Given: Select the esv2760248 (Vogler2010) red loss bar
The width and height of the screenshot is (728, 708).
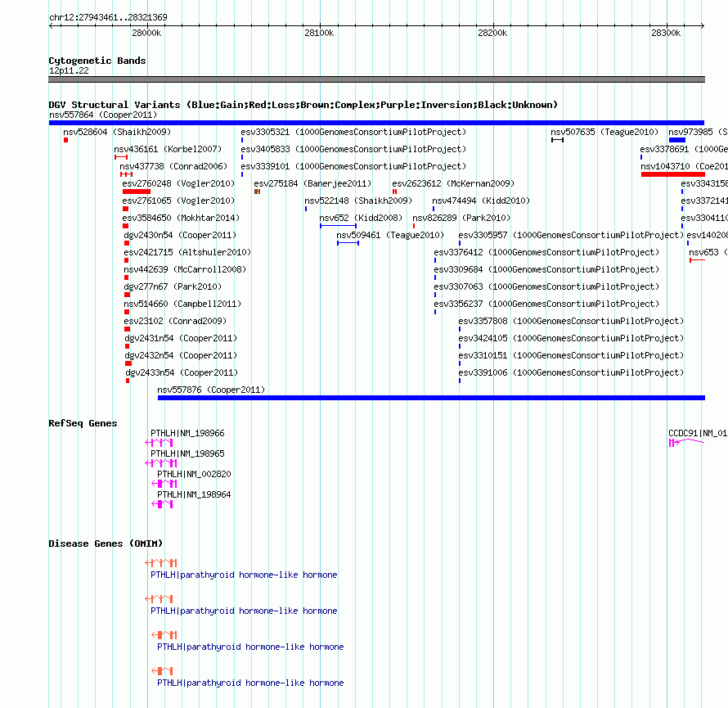Looking at the screenshot, I should pyautogui.click(x=137, y=192).
